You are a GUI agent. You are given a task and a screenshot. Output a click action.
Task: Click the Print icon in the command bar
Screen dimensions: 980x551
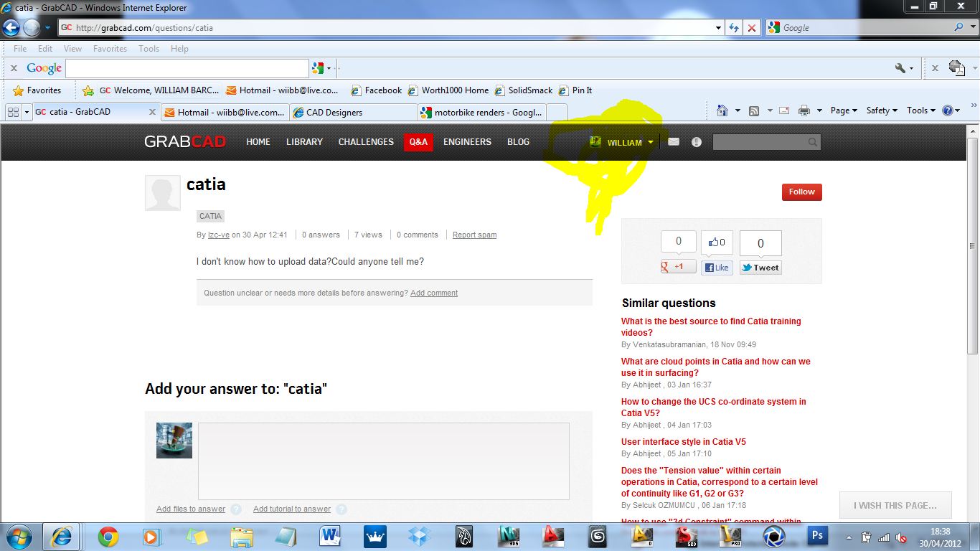click(804, 110)
